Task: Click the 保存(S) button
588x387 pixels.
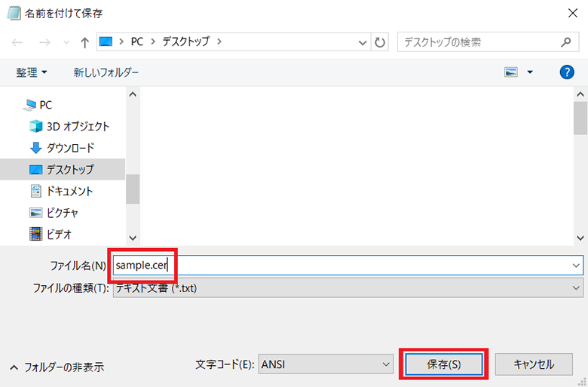Action: 443,364
